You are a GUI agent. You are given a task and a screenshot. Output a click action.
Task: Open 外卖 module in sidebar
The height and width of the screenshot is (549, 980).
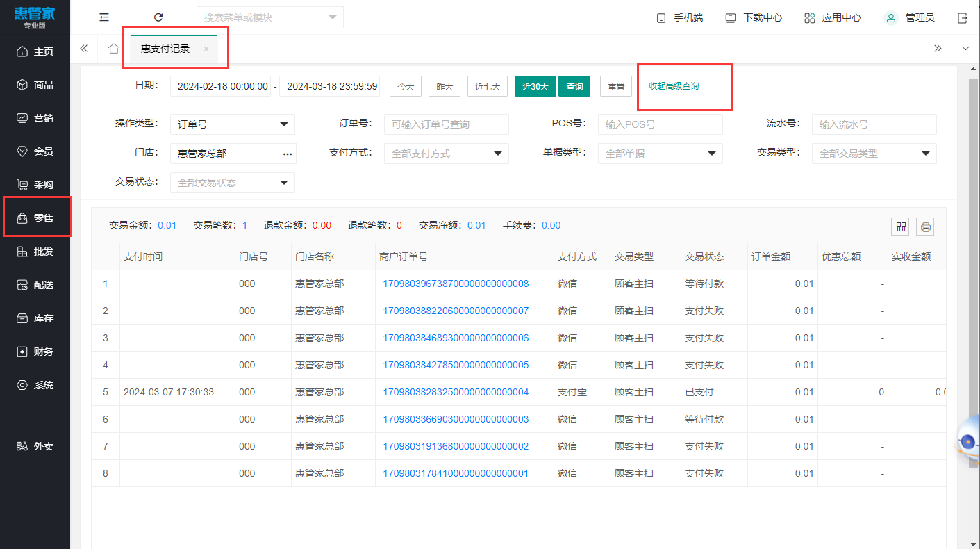click(35, 446)
